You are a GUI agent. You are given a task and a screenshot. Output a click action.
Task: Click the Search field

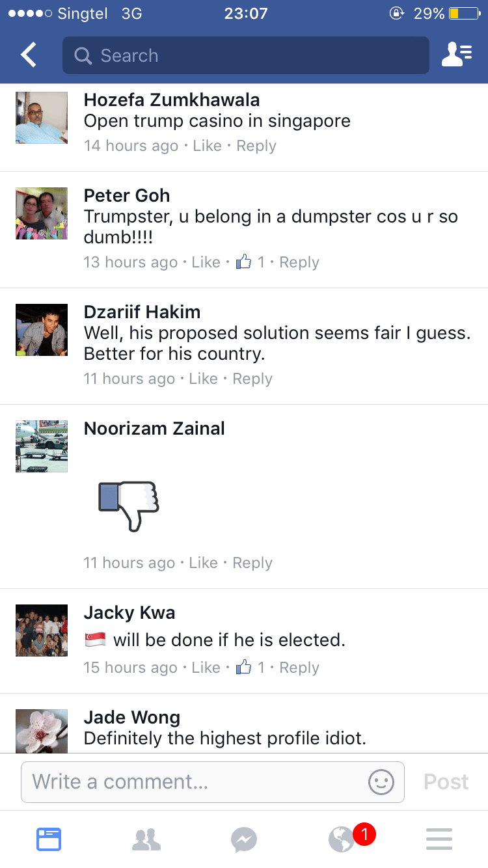coord(246,55)
